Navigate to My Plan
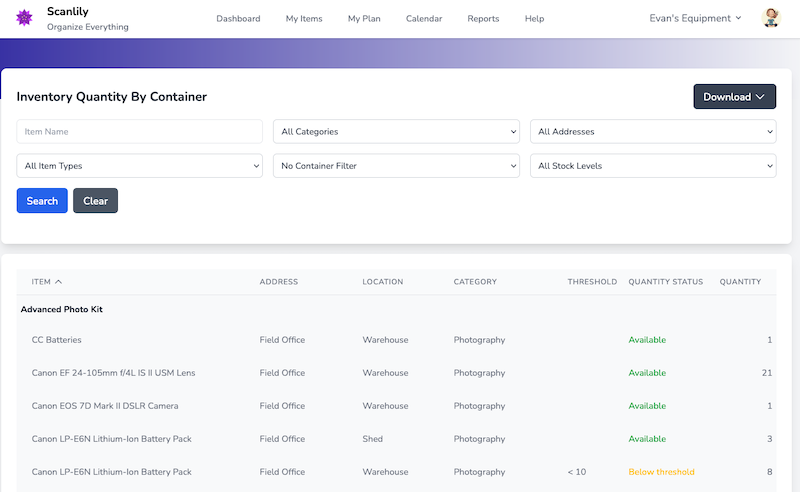 click(364, 19)
